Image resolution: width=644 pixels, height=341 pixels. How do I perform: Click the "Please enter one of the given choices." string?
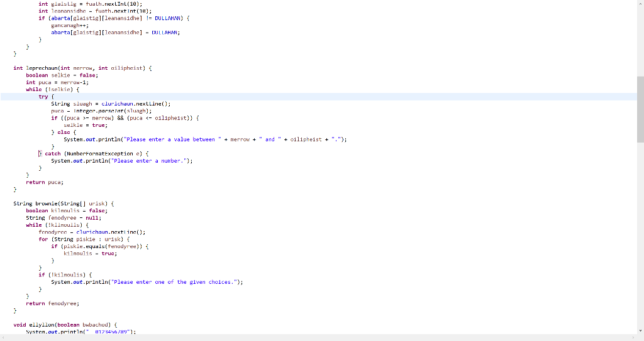[x=175, y=282]
